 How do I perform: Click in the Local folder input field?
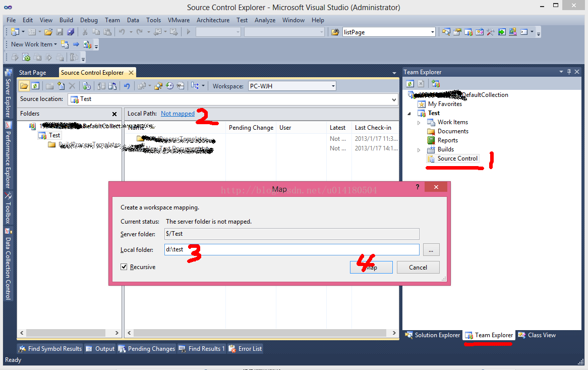[292, 249]
